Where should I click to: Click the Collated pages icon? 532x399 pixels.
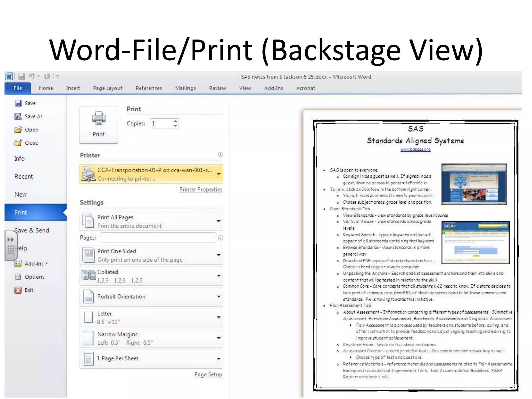(88, 275)
